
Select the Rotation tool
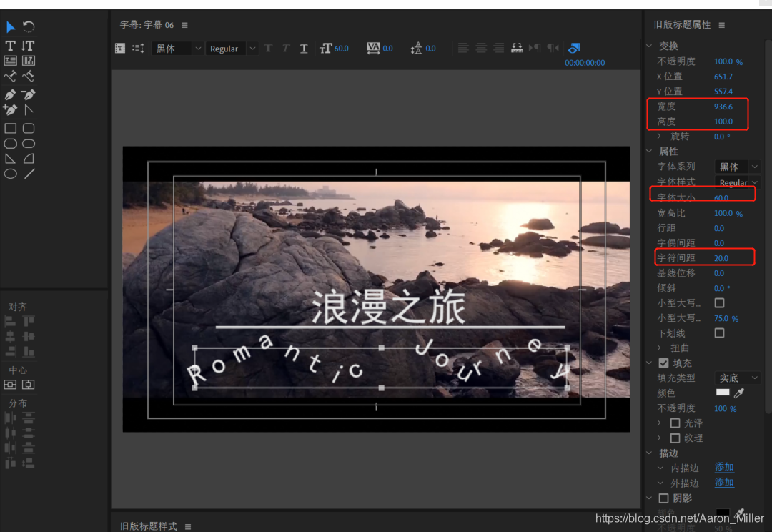tap(29, 26)
